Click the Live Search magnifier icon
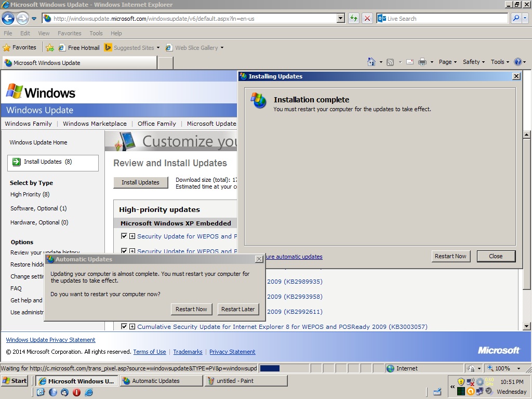The width and height of the screenshot is (532, 399). (516, 18)
